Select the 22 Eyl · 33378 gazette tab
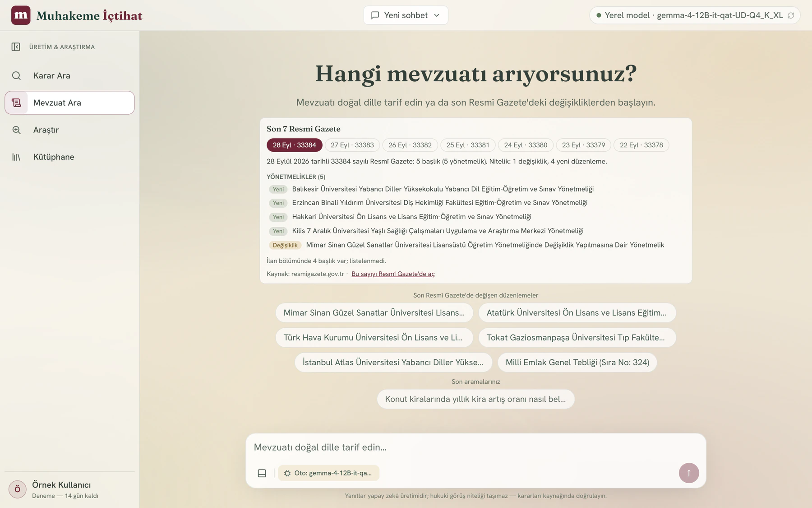This screenshot has width=812, height=508. tap(641, 145)
